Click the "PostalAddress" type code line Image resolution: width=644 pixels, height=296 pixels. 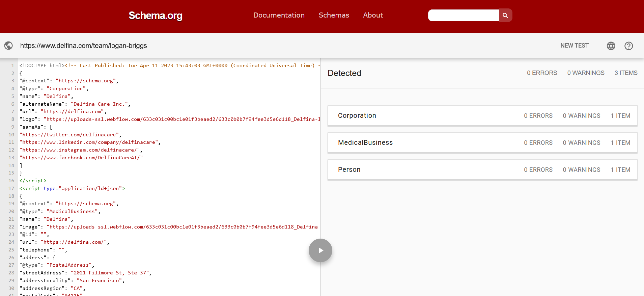57,265
